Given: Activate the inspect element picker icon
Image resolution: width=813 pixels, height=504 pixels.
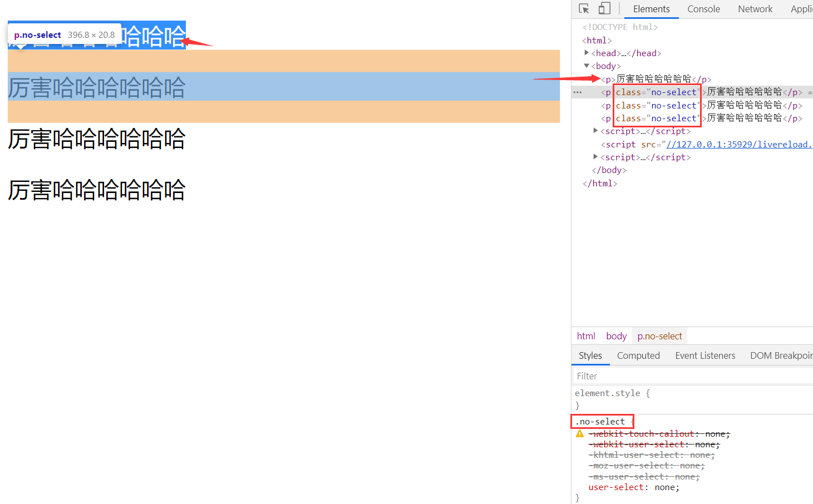Looking at the screenshot, I should click(584, 9).
